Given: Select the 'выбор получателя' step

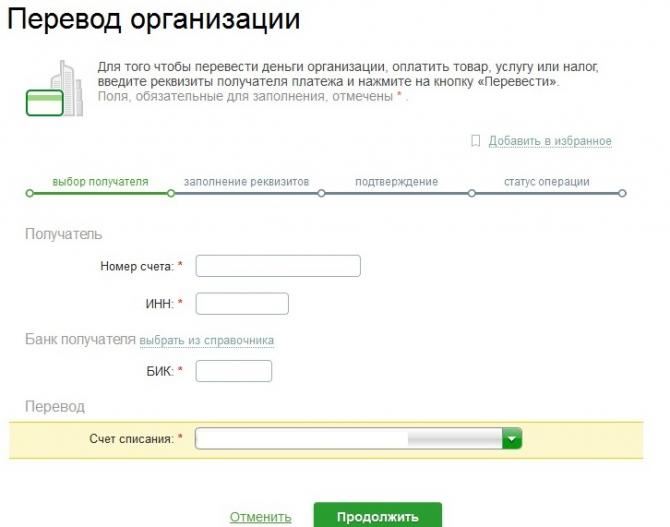Looking at the screenshot, I should (100, 182).
